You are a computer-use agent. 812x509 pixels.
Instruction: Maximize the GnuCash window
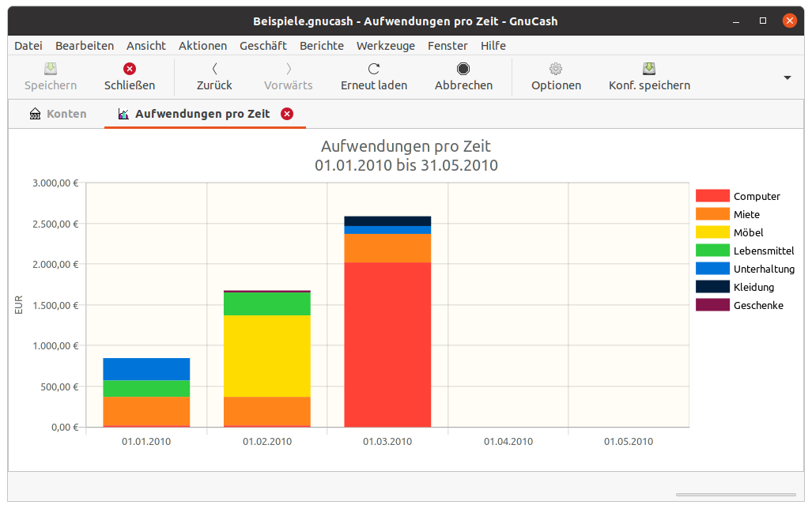(762, 21)
